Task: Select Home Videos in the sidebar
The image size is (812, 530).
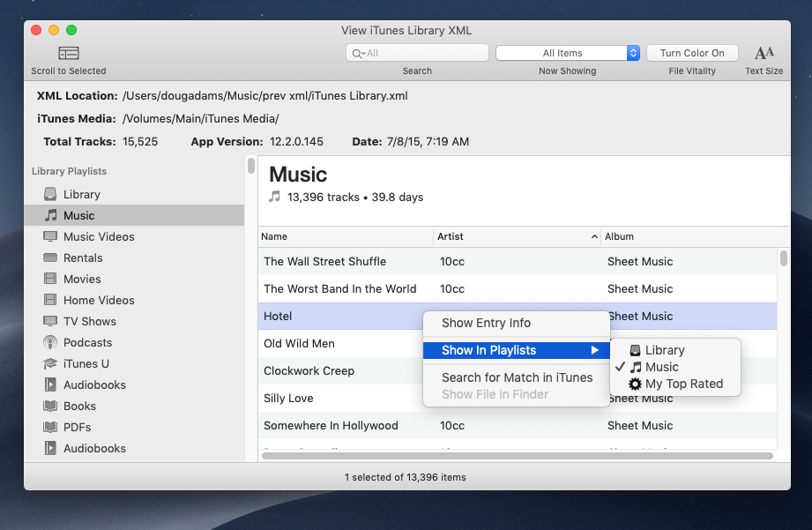Action: (134, 301)
